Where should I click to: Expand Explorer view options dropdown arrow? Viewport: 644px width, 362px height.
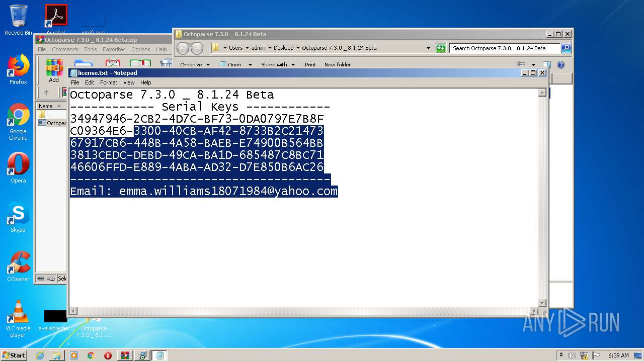click(x=533, y=64)
